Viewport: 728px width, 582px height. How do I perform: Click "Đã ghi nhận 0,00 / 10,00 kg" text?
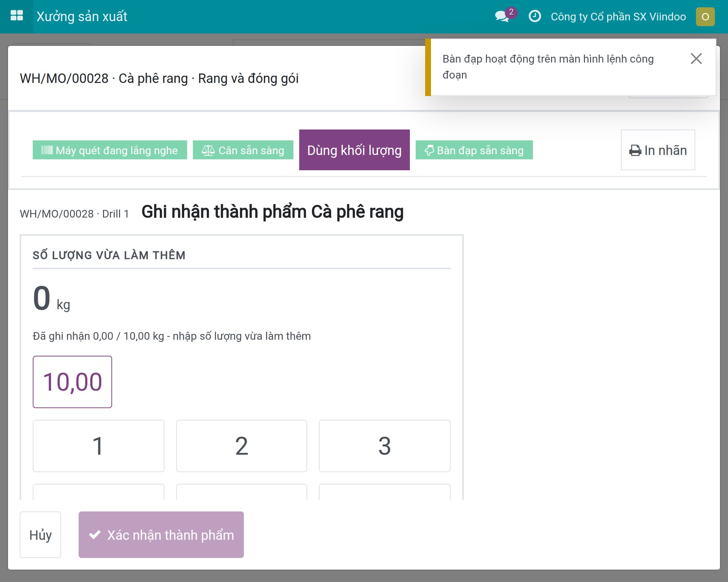(98, 336)
